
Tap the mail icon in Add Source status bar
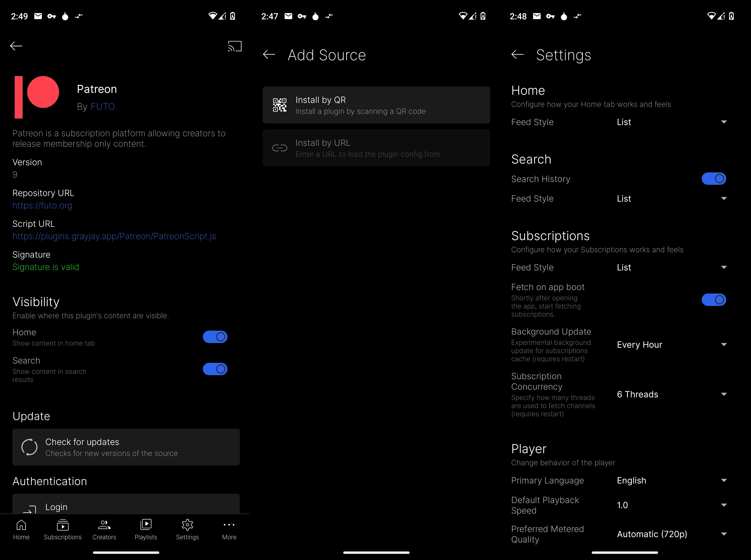[288, 16]
